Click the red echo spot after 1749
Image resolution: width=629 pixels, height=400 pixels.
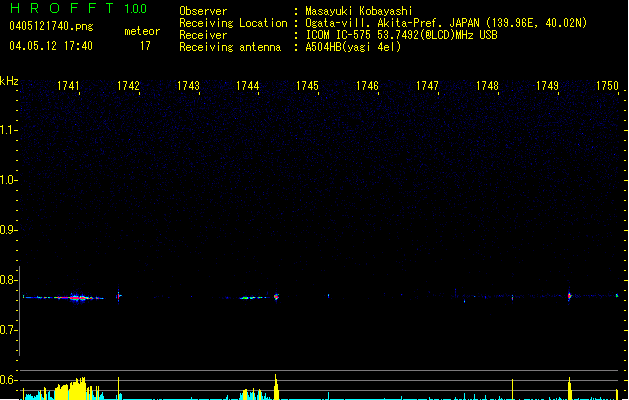pyautogui.click(x=569, y=296)
